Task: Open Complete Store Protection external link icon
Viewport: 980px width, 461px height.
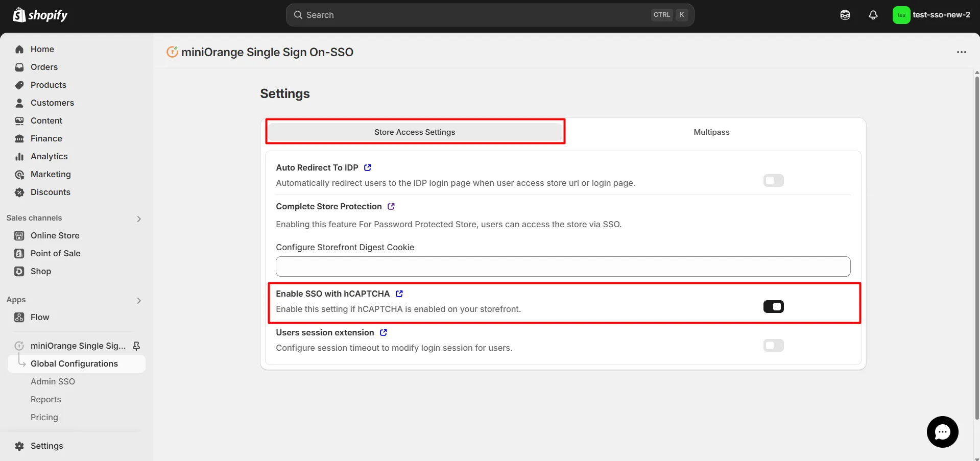Action: coord(391,206)
